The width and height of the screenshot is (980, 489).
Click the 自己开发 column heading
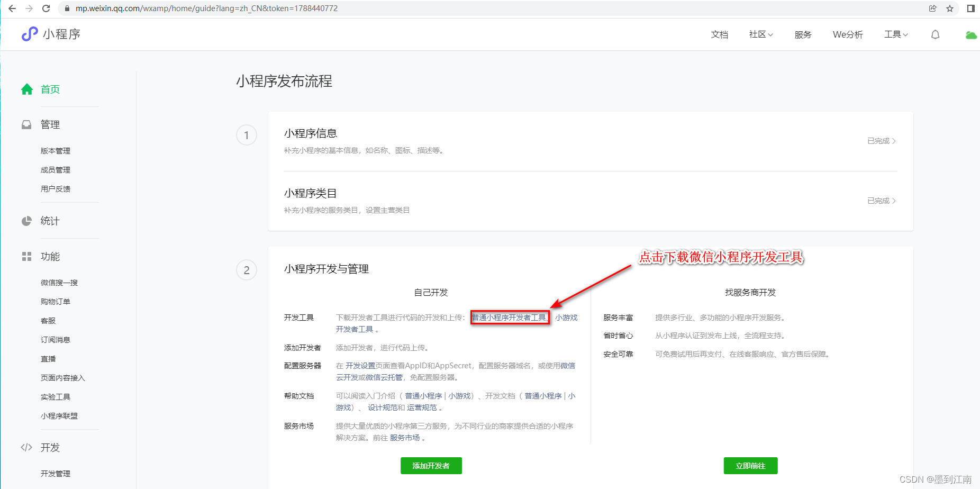pos(431,292)
